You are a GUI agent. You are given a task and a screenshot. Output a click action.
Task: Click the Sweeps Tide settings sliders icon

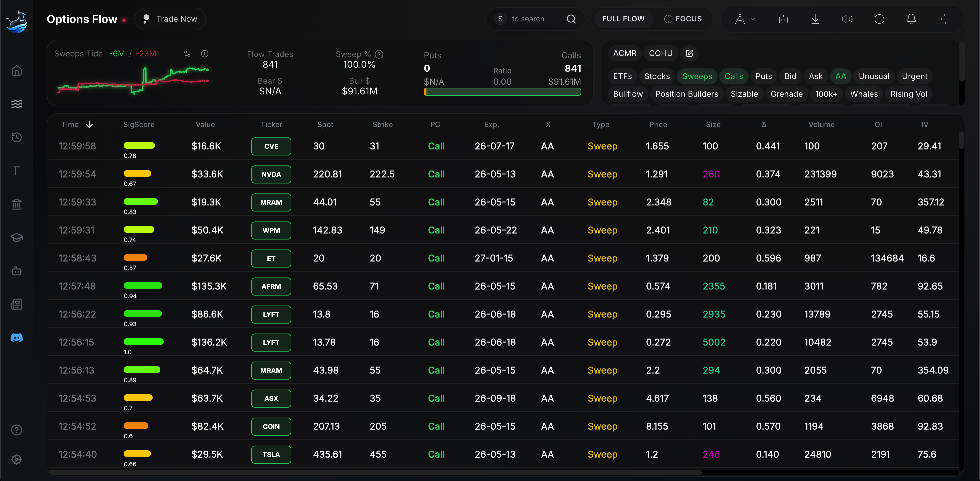coord(187,54)
